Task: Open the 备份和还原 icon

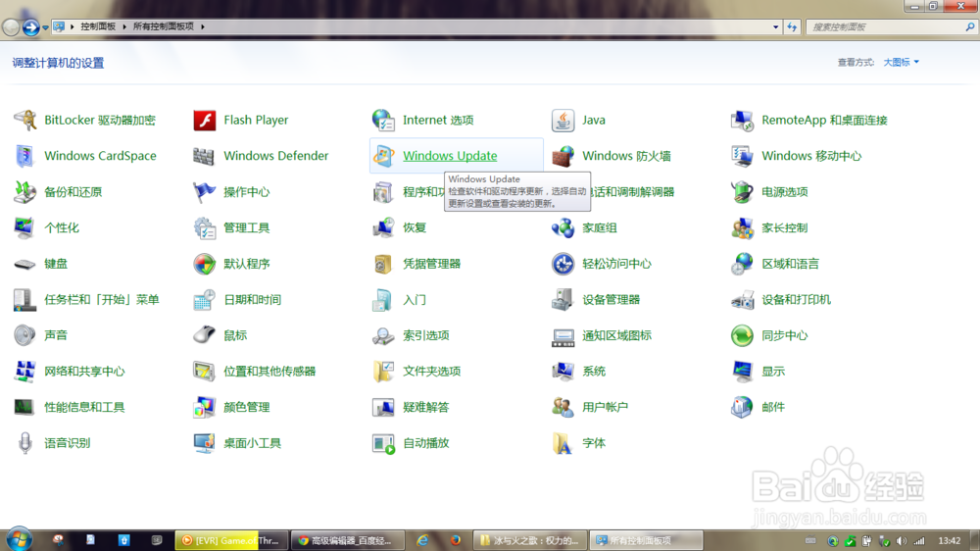Action: click(25, 192)
